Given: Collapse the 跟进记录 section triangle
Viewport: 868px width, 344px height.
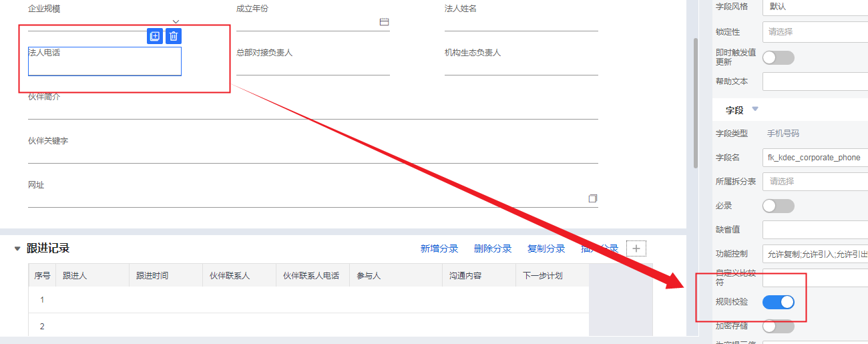Looking at the screenshot, I should point(17,248).
